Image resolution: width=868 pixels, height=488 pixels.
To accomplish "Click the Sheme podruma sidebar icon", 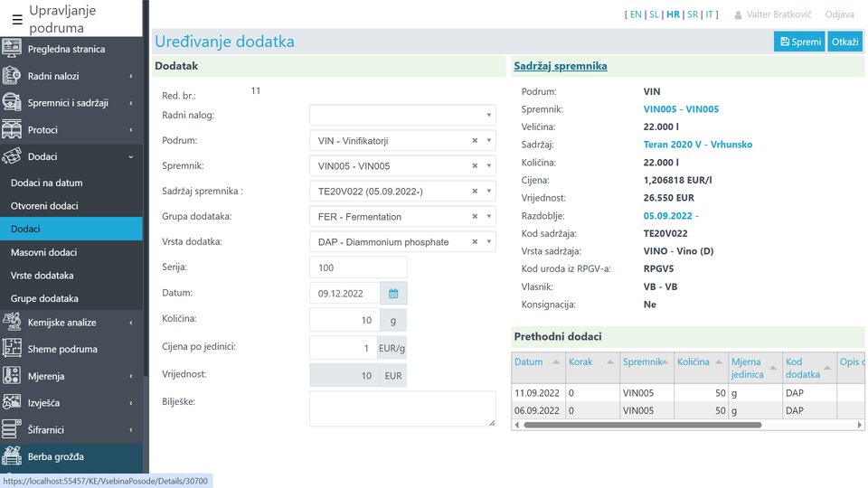I will pos(13,348).
